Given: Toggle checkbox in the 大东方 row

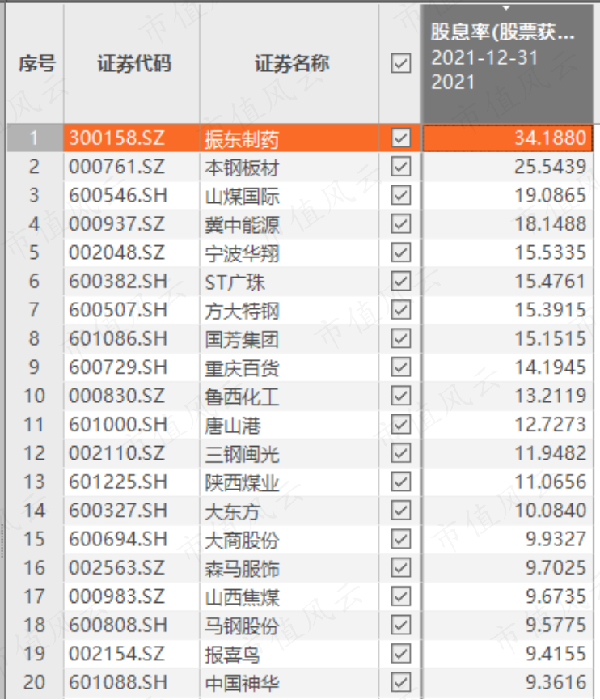Looking at the screenshot, I should point(400,511).
